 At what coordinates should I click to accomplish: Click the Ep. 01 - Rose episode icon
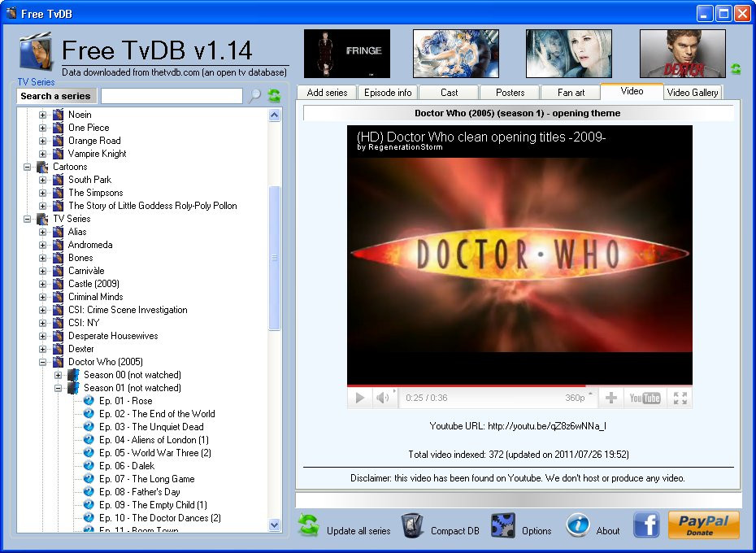(x=89, y=400)
